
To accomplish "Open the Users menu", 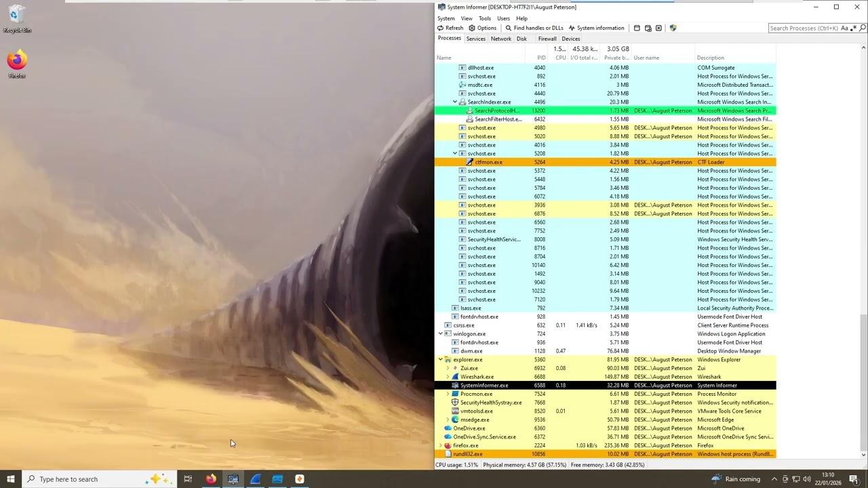I will tap(503, 18).
